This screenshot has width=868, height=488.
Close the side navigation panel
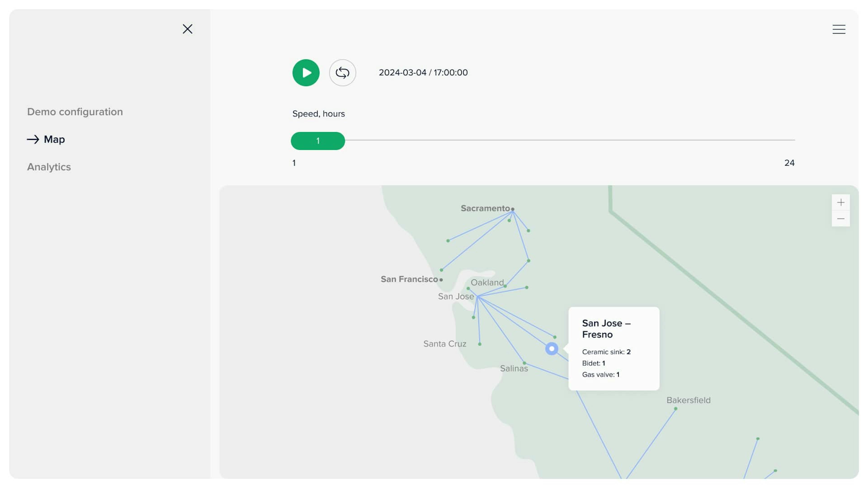[187, 29]
